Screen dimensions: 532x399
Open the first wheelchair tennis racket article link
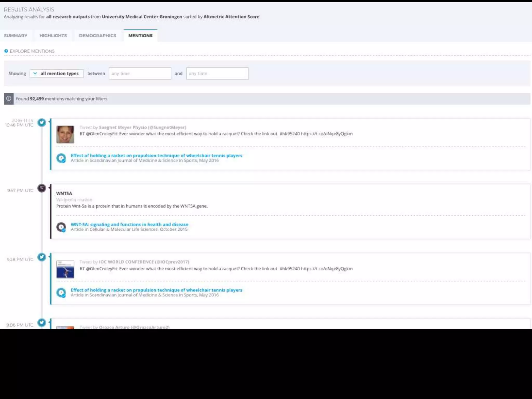156,155
